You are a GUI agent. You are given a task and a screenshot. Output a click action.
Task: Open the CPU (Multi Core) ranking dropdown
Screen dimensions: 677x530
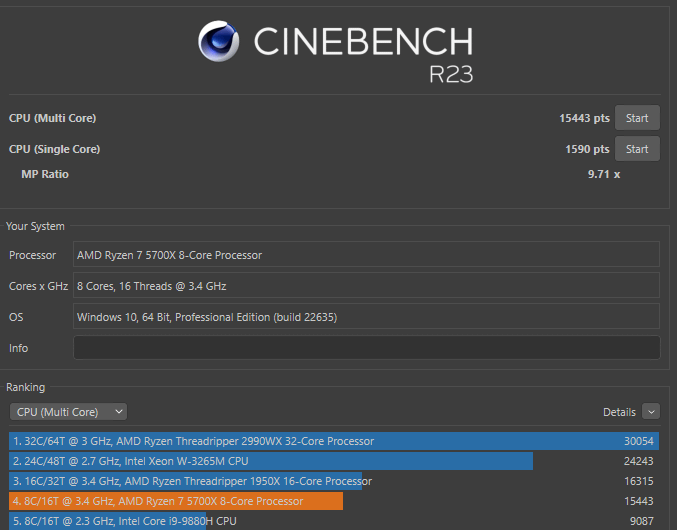[x=68, y=412]
